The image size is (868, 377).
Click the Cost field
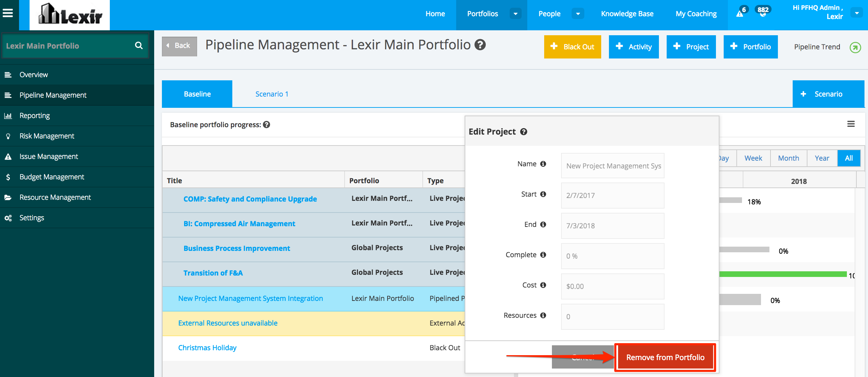[612, 286]
